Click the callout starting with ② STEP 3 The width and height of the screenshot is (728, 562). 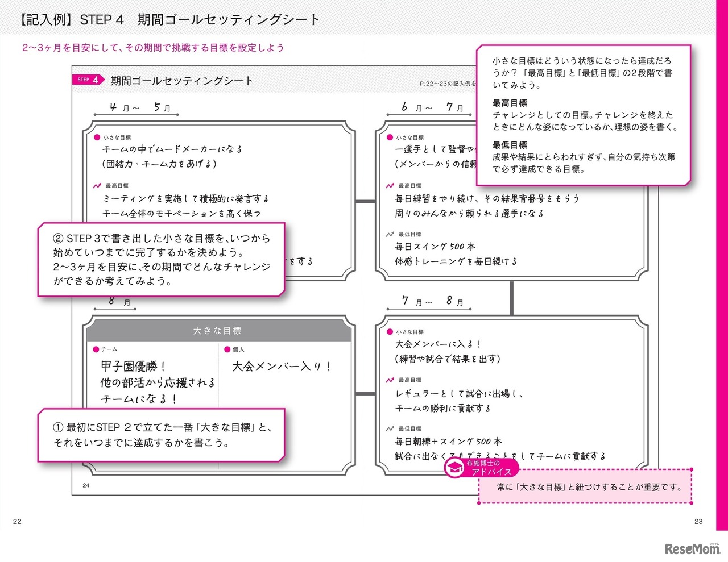point(162,259)
